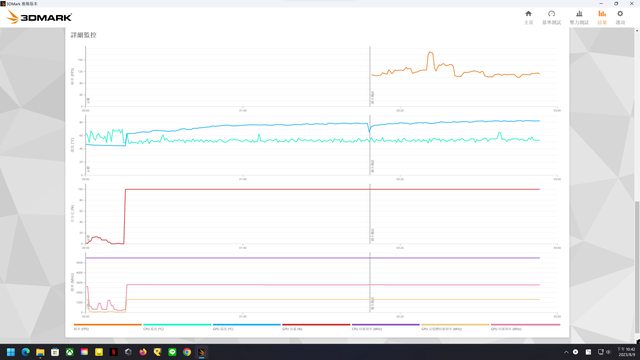Viewport: 640px width, 360px height.
Task: Expand the system tray hidden icons chevron
Action: 566,352
